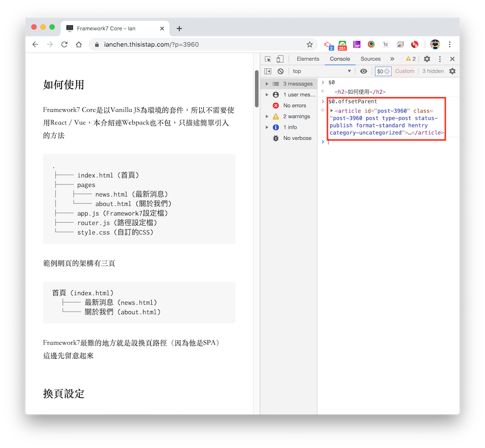This screenshot has width=485, height=448.
Task: Click the 3 hidden label
Action: pos(433,71)
